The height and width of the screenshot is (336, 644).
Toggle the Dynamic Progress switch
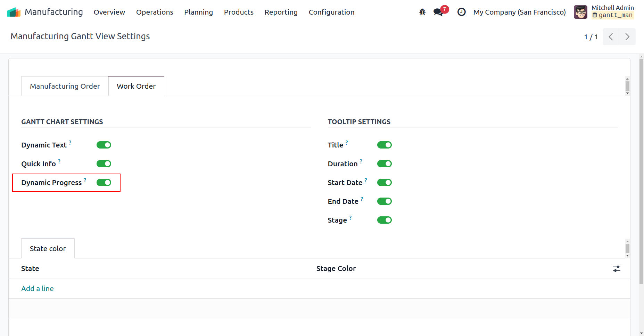(x=104, y=183)
